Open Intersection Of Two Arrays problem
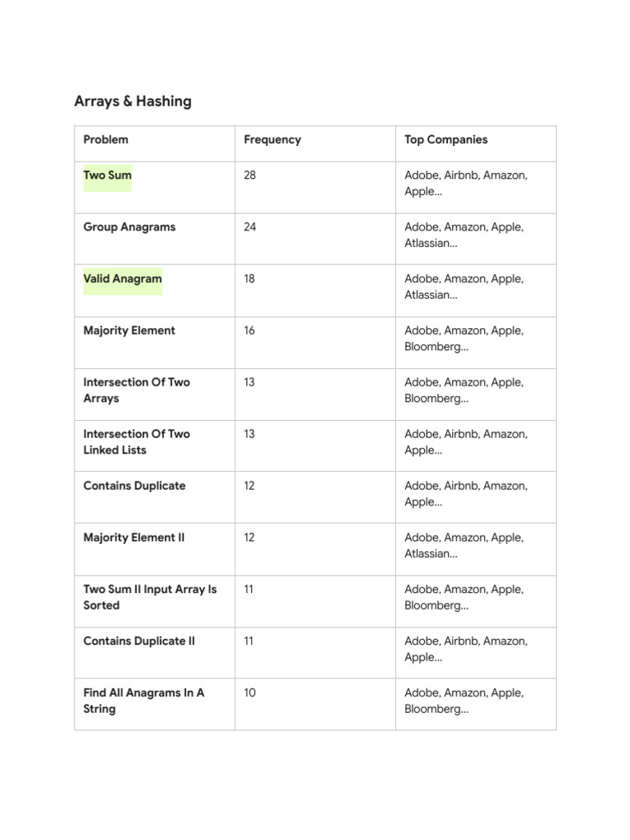The width and height of the screenshot is (630, 840). (x=137, y=390)
